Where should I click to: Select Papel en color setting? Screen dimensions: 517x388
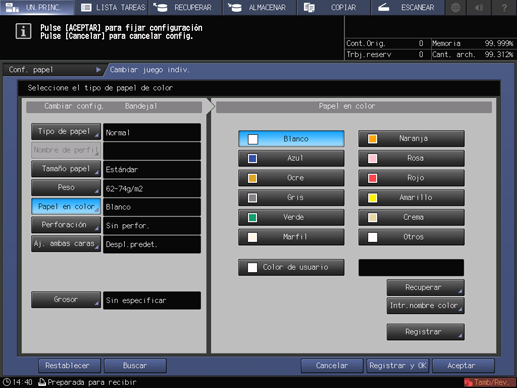[66, 206]
